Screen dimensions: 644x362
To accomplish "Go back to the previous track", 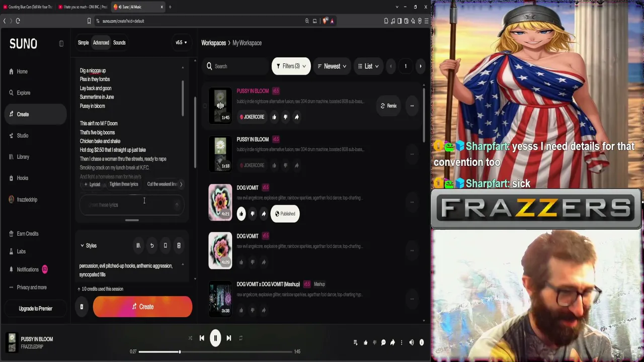I will point(202,338).
